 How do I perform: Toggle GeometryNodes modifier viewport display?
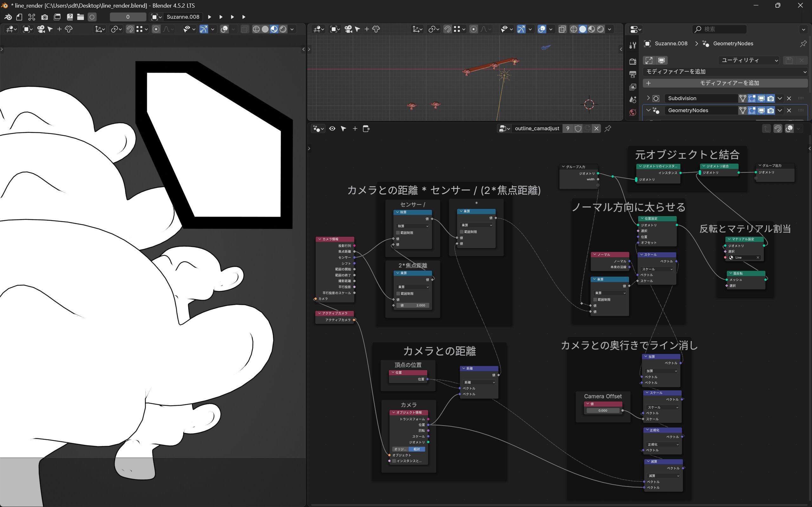(x=761, y=110)
